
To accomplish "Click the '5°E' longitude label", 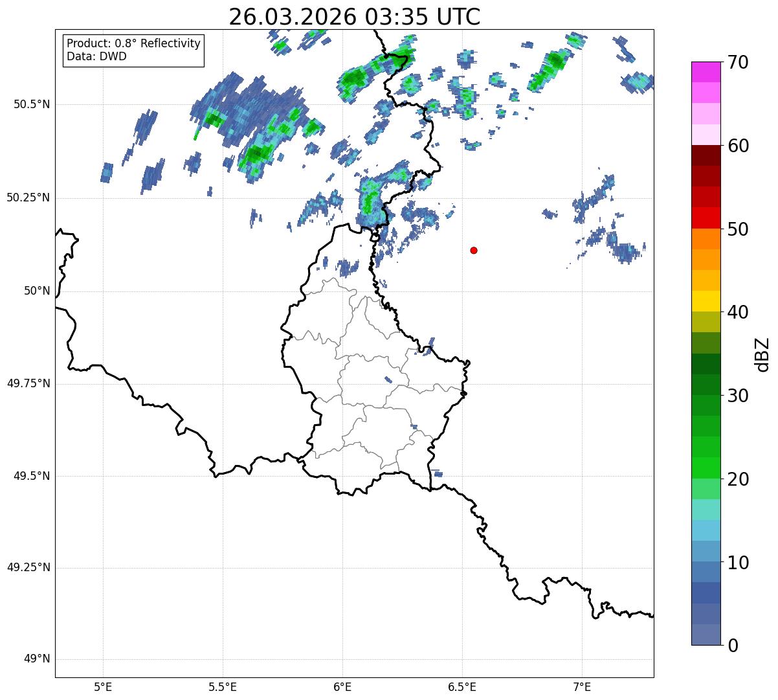I will [103, 686].
